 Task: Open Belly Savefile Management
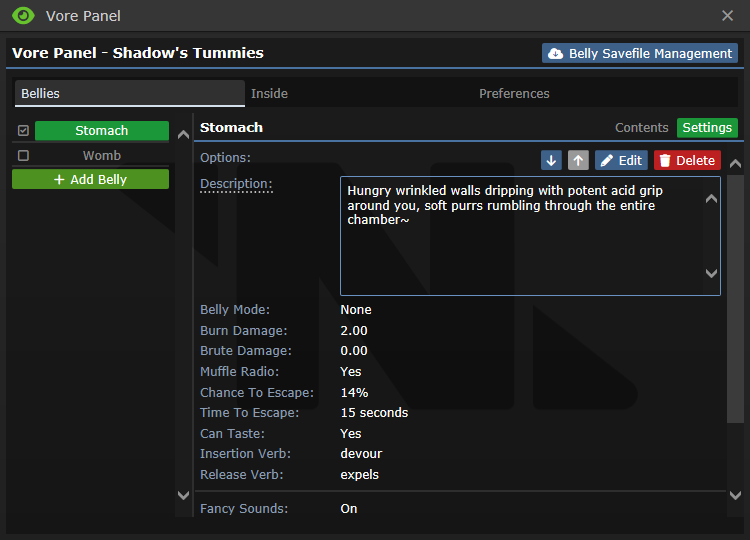click(640, 53)
